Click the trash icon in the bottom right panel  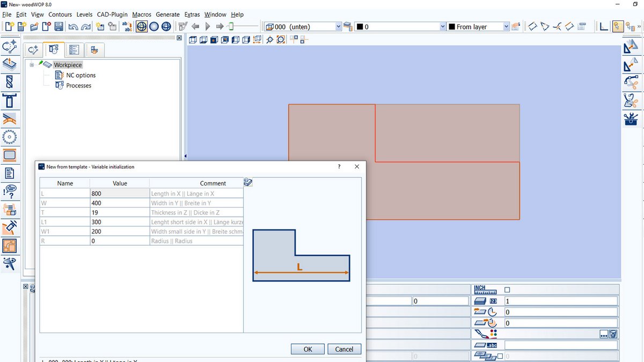click(x=612, y=334)
